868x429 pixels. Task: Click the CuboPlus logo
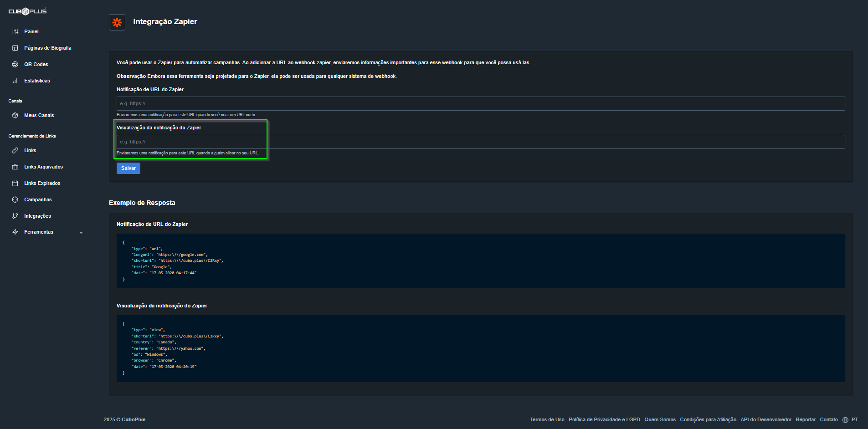tap(27, 11)
